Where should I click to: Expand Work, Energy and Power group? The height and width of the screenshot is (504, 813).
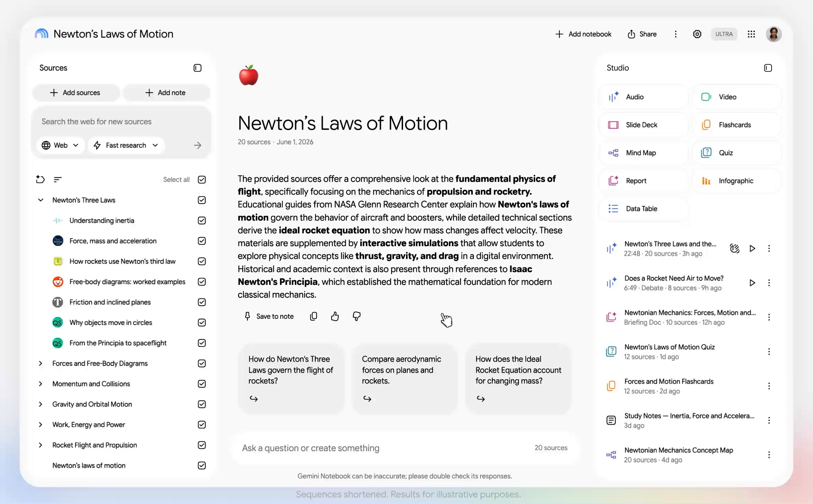pyautogui.click(x=40, y=424)
